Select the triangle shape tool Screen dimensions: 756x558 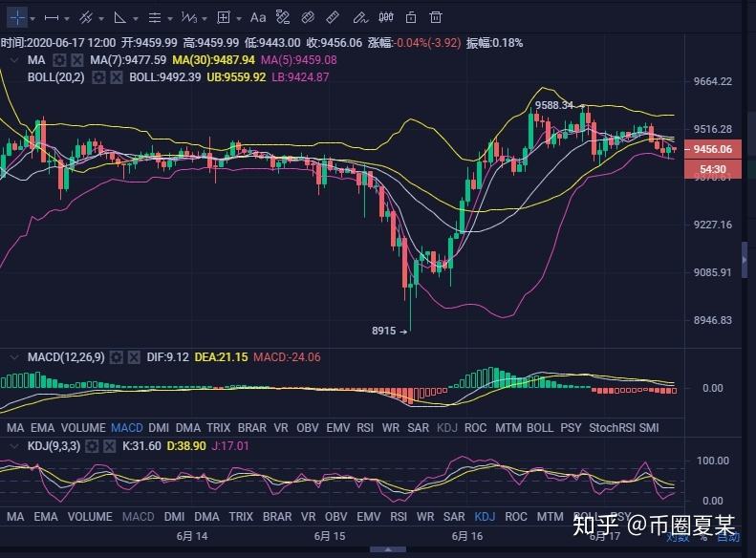click(x=119, y=18)
